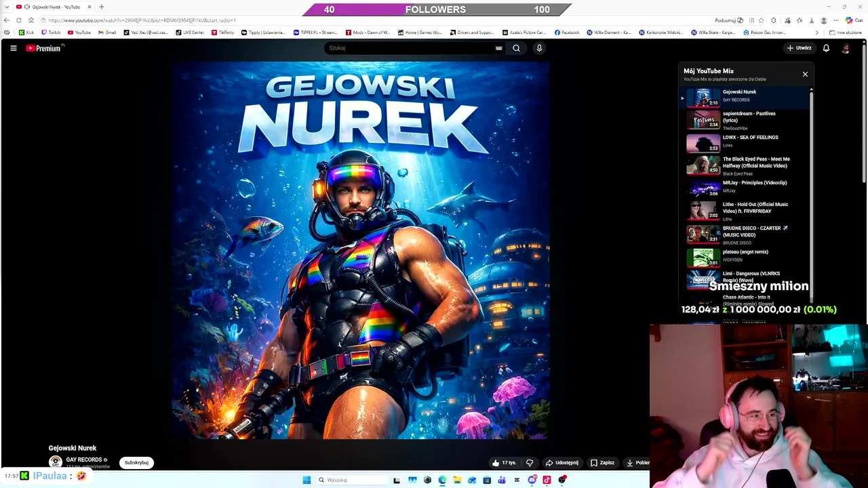Open the account avatar menu

coord(846,48)
